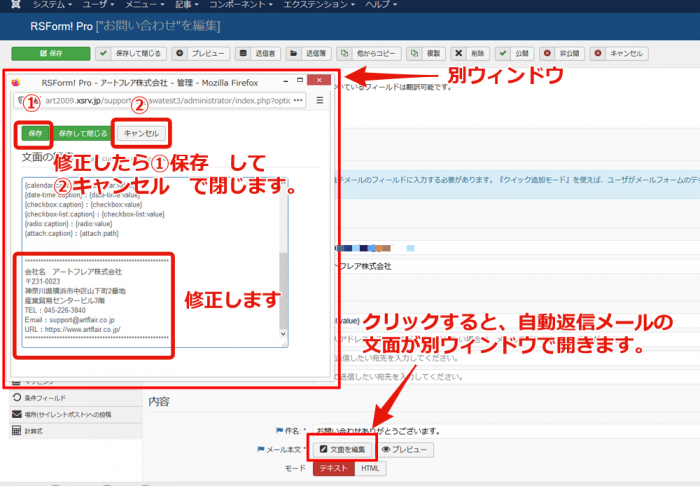Open the Firefox hamburger menu in popup
700x486 pixels.
point(320,100)
